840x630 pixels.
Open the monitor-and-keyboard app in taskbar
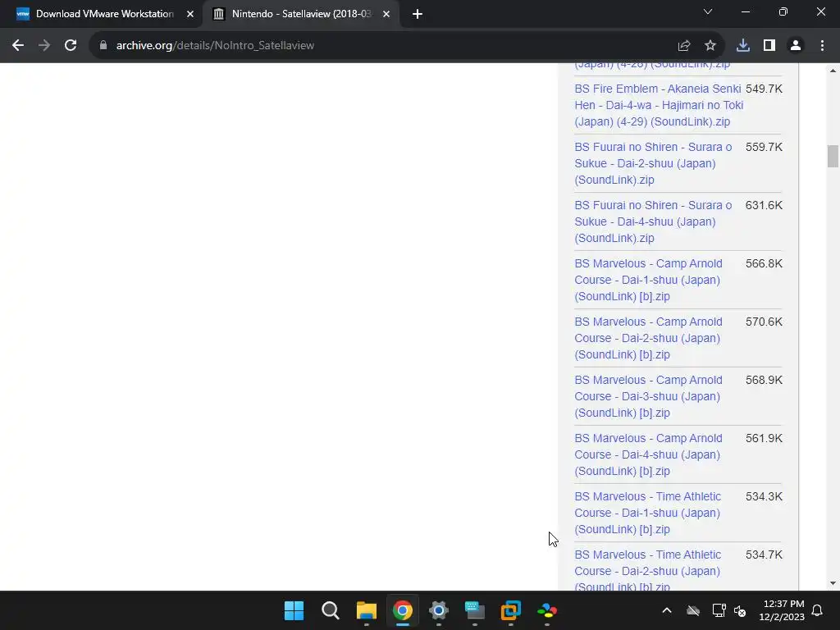(x=475, y=610)
